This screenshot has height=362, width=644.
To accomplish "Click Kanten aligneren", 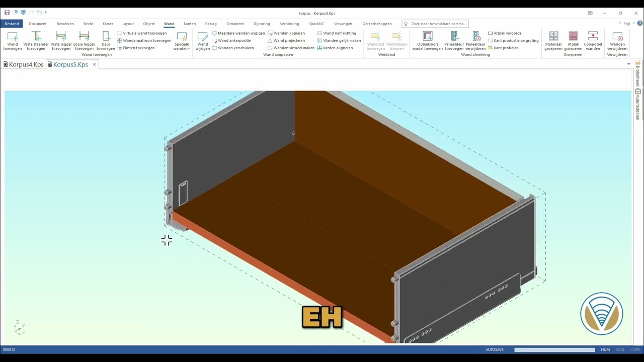I will 335,48.
